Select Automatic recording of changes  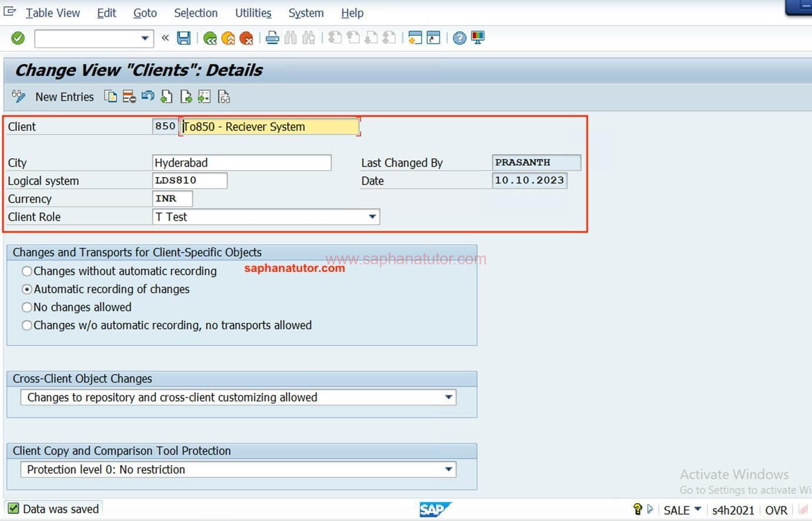click(x=26, y=290)
